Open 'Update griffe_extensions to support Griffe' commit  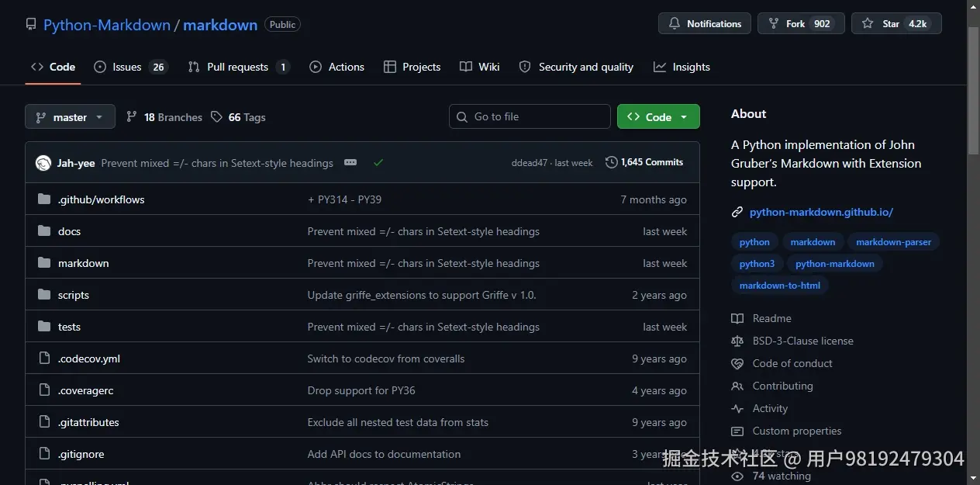click(422, 295)
